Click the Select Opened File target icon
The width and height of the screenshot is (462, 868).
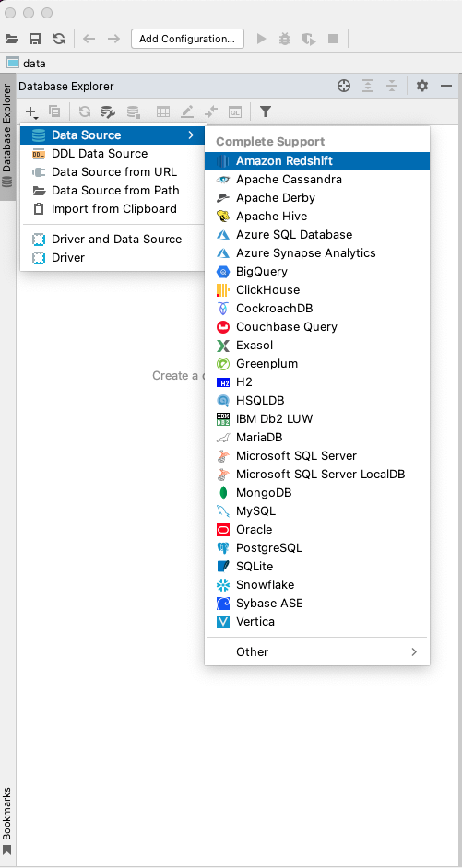(344, 86)
